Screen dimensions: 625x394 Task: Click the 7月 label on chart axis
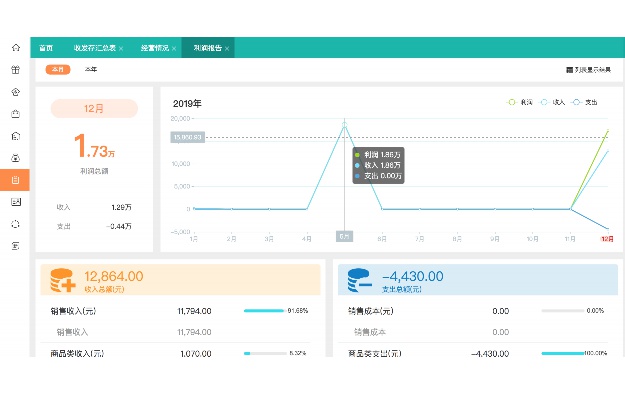coord(419,239)
